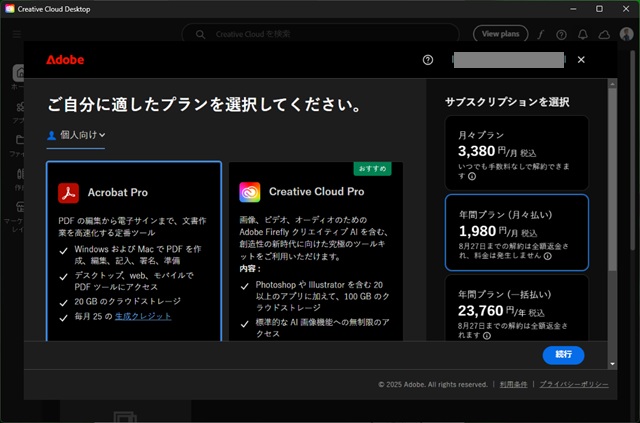Viewport: 640px width, 423px height.
Task: Click the Adobe logo in dialog header
Action: [65, 60]
